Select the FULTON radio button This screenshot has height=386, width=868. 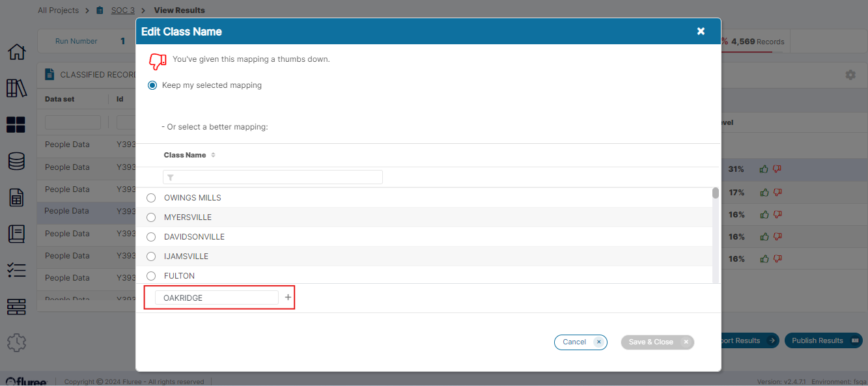tap(151, 276)
